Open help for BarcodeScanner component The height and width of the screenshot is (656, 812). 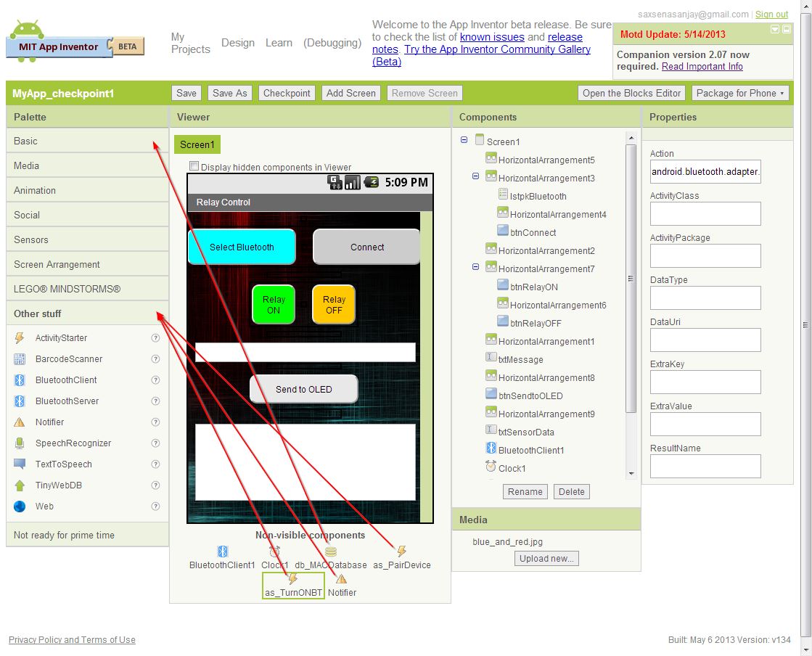155,358
